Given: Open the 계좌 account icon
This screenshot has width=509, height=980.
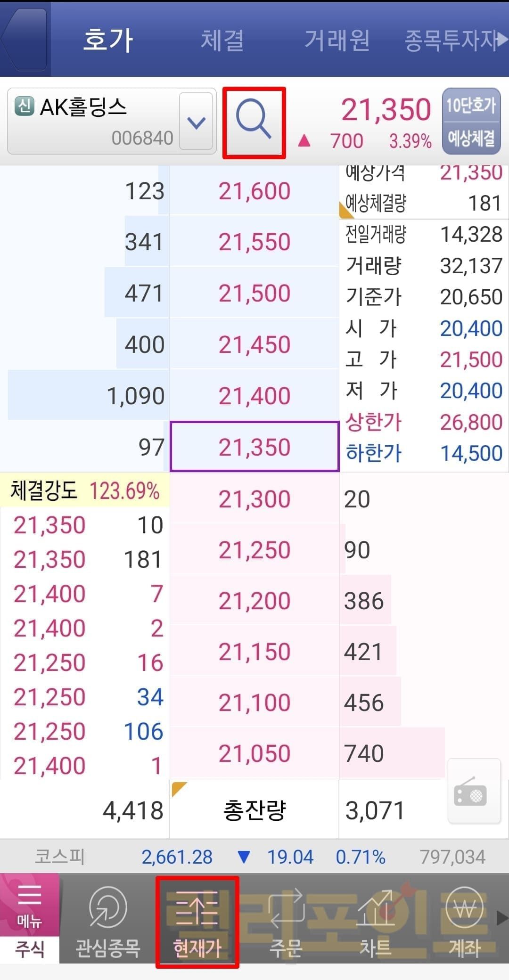Looking at the screenshot, I should (464, 921).
